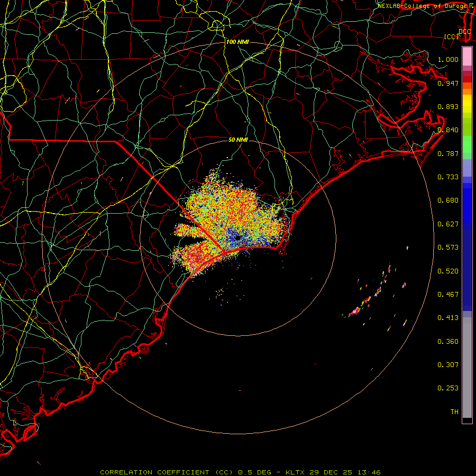Click the DCC label above the color bar
This screenshot has width=476, height=476.
(464, 32)
